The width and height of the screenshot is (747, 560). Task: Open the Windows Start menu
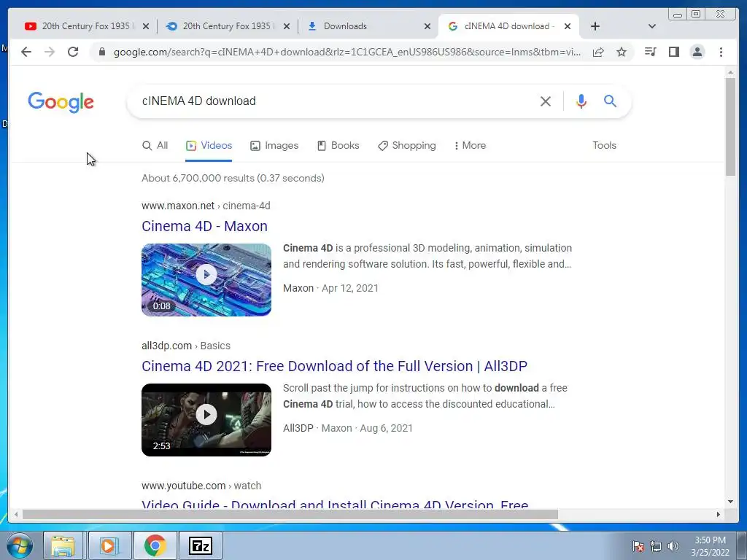(x=20, y=545)
